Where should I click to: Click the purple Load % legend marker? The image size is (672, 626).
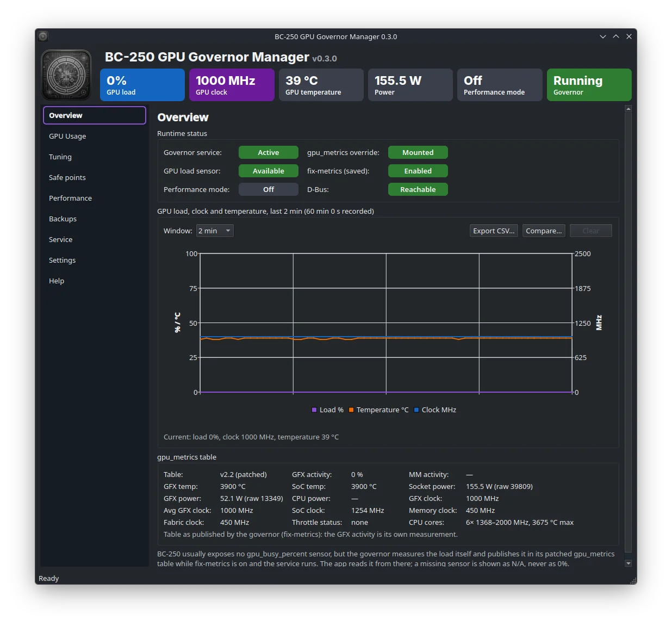click(314, 410)
